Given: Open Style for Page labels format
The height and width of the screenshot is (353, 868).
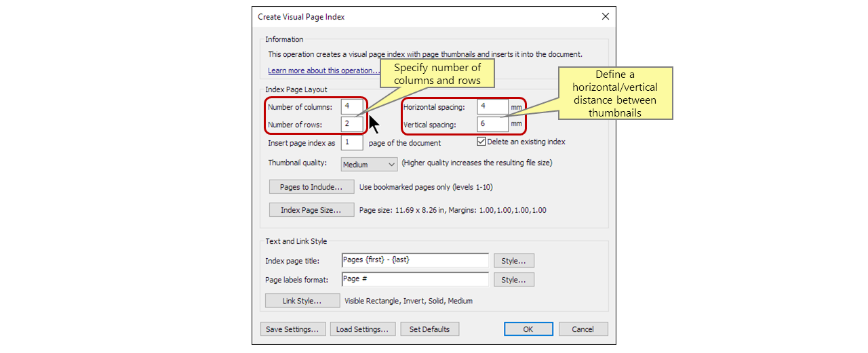Looking at the screenshot, I should click(514, 280).
